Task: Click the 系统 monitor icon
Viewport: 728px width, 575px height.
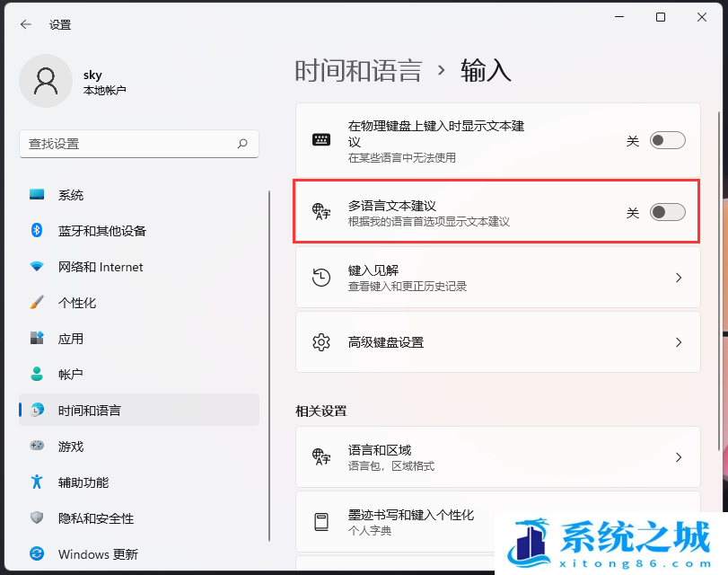Action: pyautogui.click(x=37, y=194)
